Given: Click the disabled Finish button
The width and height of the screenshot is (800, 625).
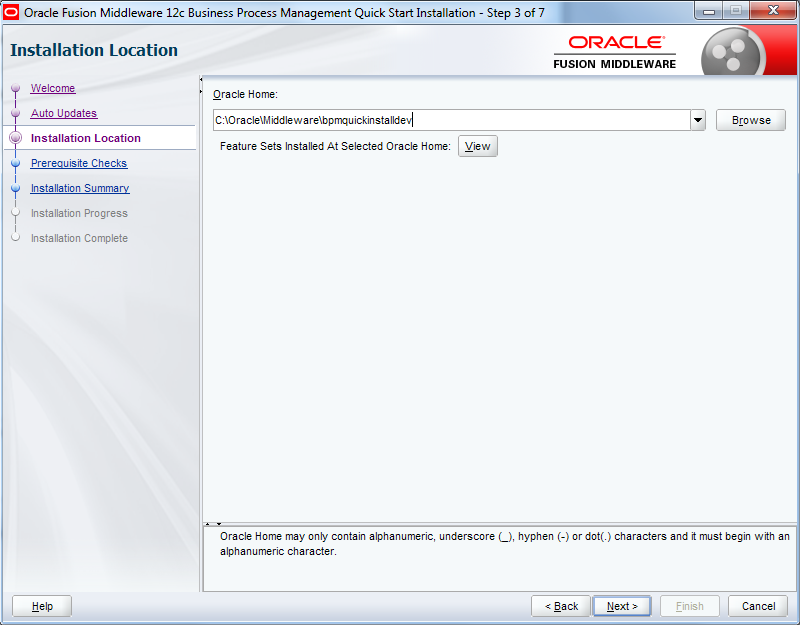Looking at the screenshot, I should pos(690,606).
